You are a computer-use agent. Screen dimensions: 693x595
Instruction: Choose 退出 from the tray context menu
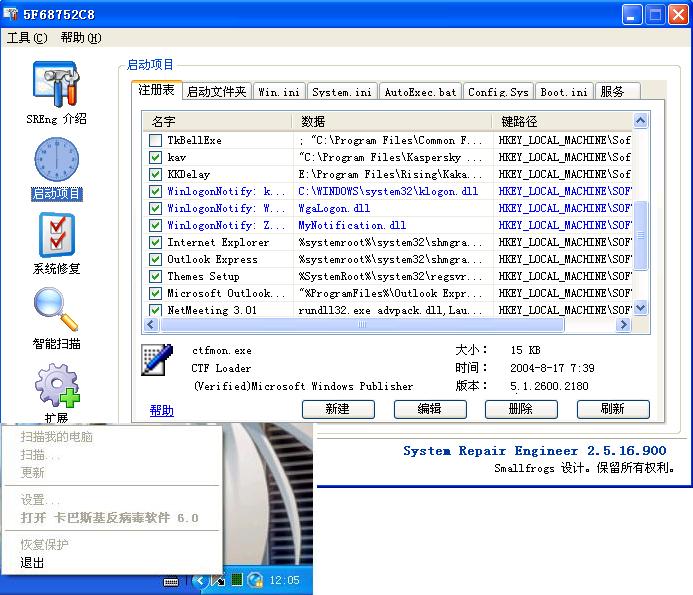coord(33,562)
